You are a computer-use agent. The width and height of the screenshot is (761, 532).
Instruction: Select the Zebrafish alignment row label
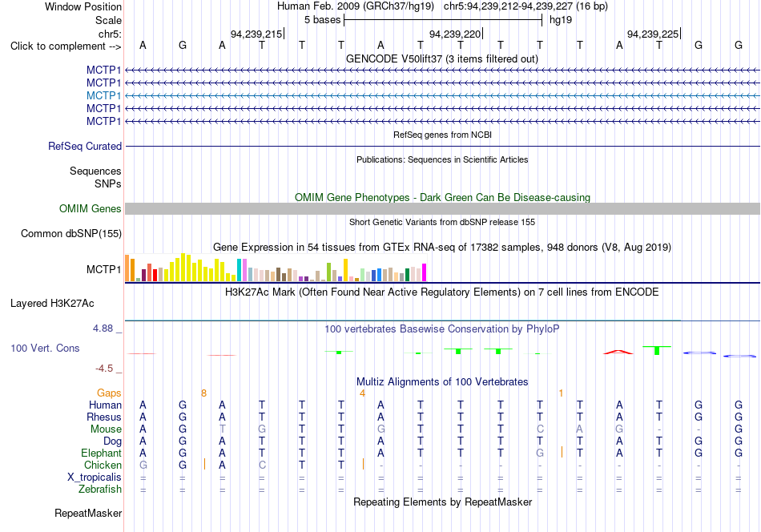pos(100,489)
